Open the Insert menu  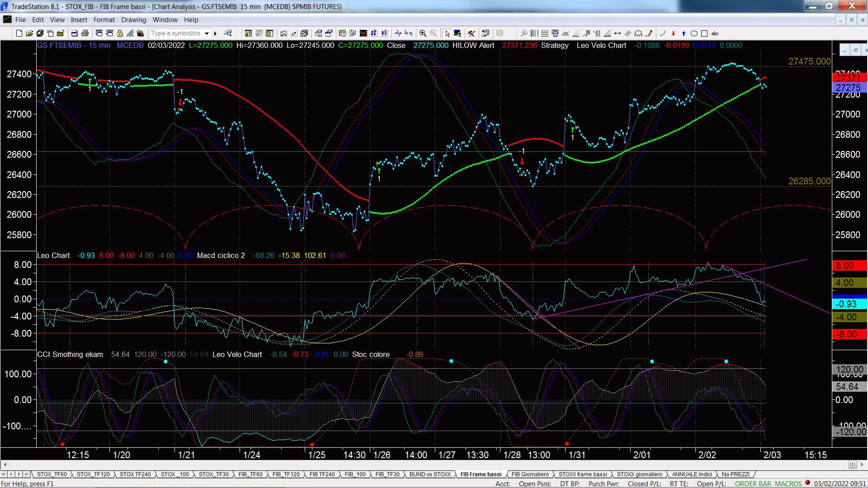point(79,20)
